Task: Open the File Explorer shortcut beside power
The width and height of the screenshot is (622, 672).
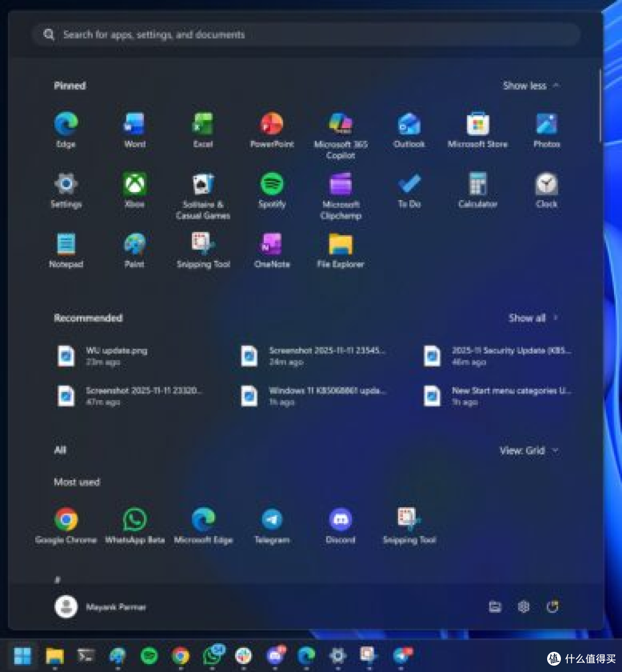Action: 495,607
